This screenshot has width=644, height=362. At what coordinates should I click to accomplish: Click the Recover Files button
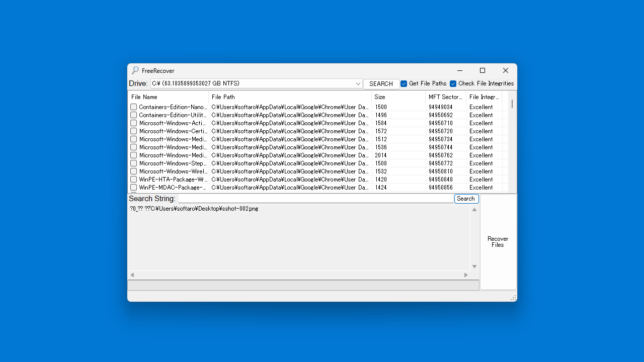pyautogui.click(x=498, y=242)
